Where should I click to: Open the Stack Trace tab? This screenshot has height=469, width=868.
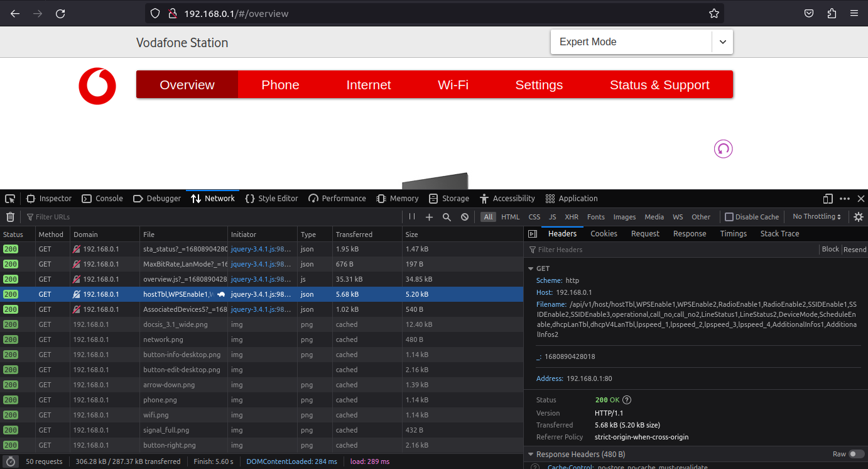tap(779, 234)
